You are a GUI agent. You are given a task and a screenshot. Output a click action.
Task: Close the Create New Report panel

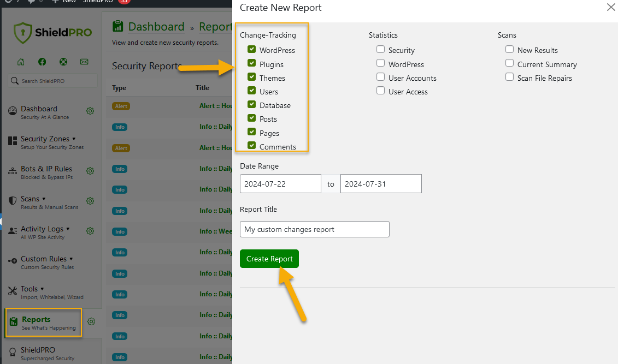coord(611,7)
